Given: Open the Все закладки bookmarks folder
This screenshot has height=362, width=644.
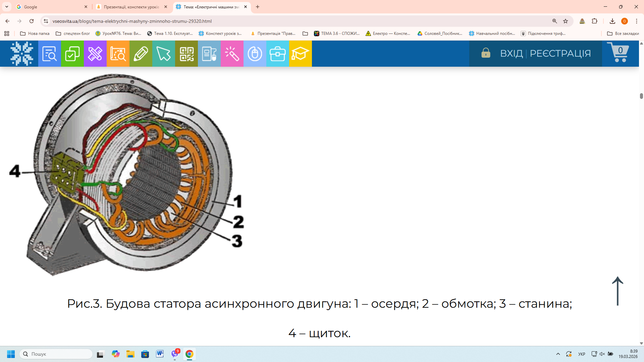Looking at the screenshot, I should (623, 34).
